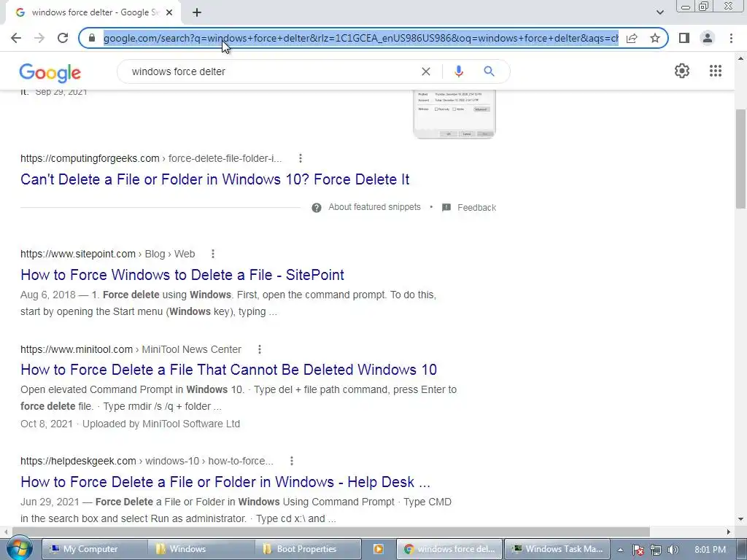Bookmark this tab with the star

[655, 38]
